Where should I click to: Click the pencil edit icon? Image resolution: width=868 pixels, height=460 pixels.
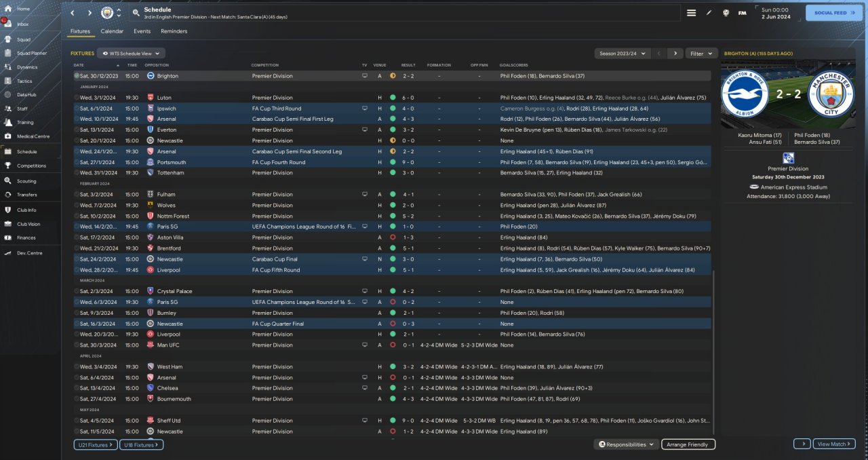709,13
